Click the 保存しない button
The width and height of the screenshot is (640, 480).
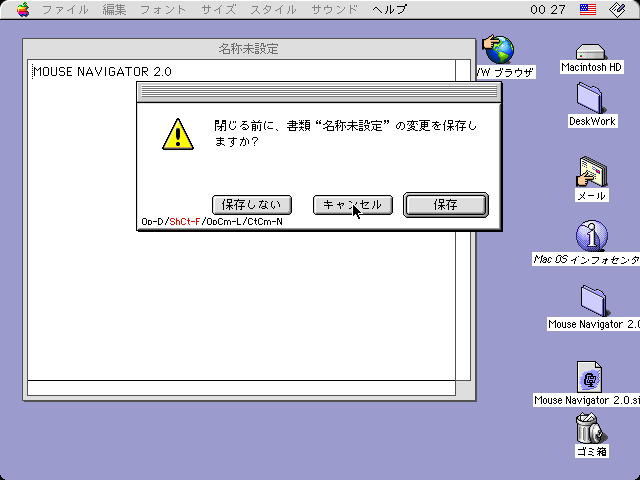(x=252, y=205)
